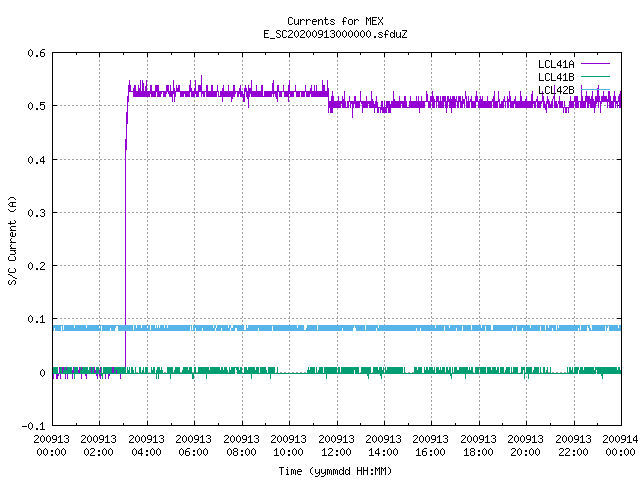Click the LCL41B legend label
The width and height of the screenshot is (640, 480).
556,77
